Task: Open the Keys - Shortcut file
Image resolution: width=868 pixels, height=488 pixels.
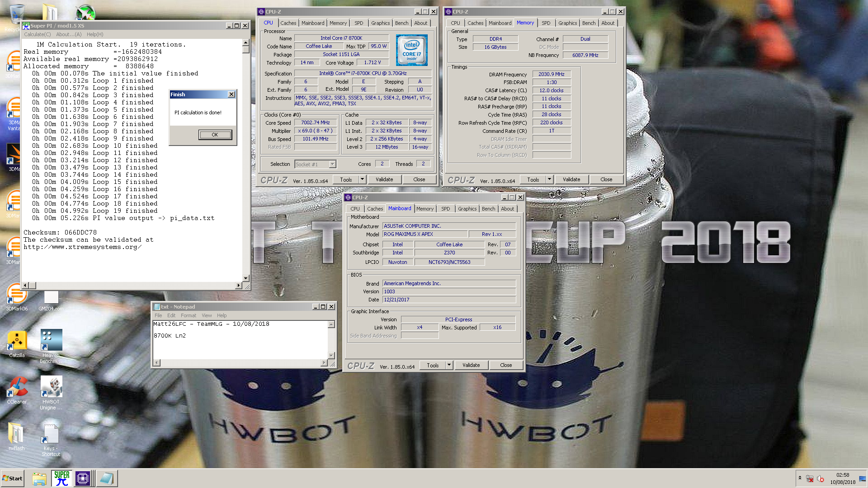Action: tap(51, 439)
